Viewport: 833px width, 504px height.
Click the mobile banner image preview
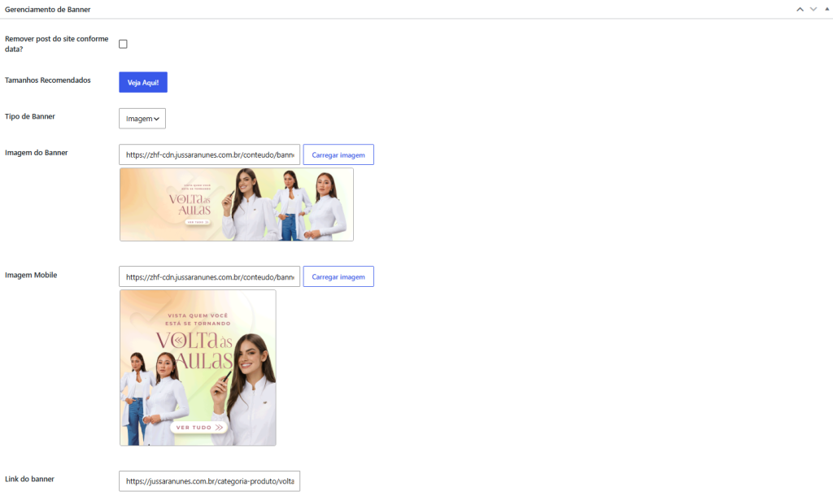coord(198,367)
